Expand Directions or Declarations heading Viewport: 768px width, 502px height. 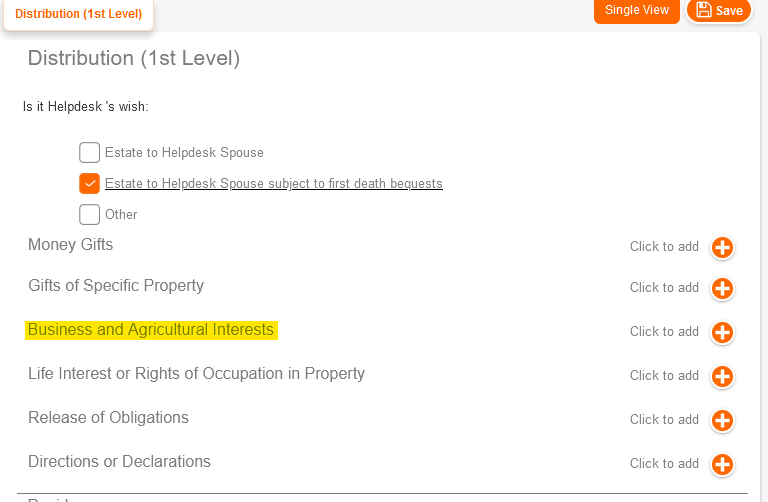(119, 462)
